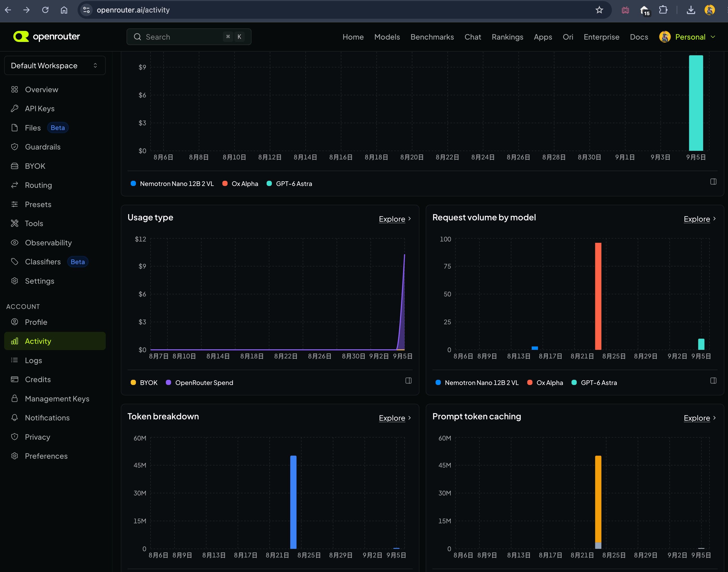Toggle panel layout in top spend chart
The image size is (728, 572).
click(x=713, y=182)
